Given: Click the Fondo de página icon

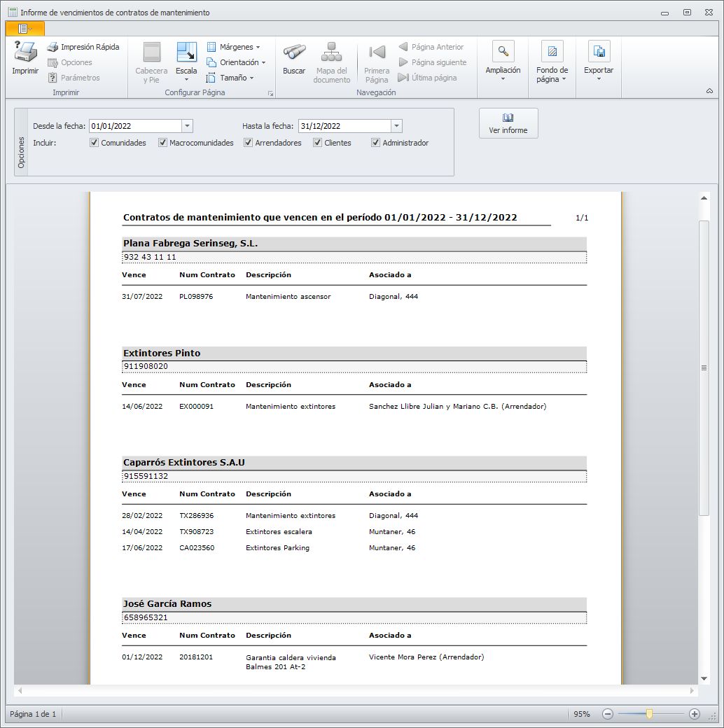Looking at the screenshot, I should (552, 52).
